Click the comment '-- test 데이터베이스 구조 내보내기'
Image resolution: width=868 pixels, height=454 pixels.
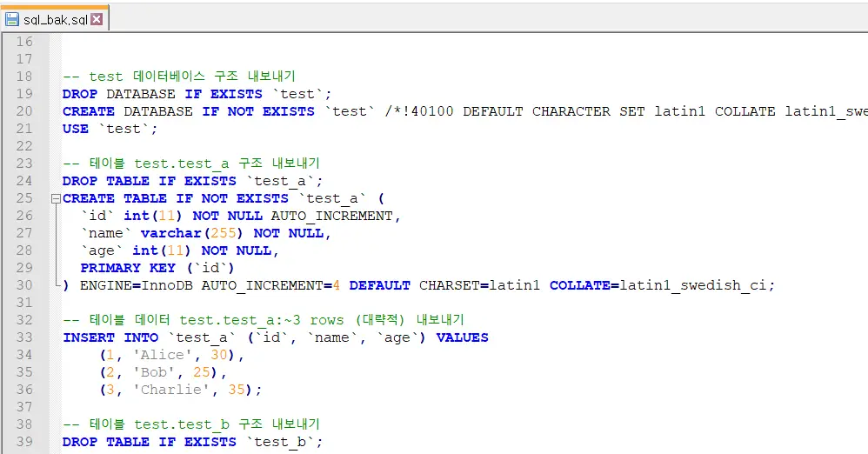click(x=179, y=77)
